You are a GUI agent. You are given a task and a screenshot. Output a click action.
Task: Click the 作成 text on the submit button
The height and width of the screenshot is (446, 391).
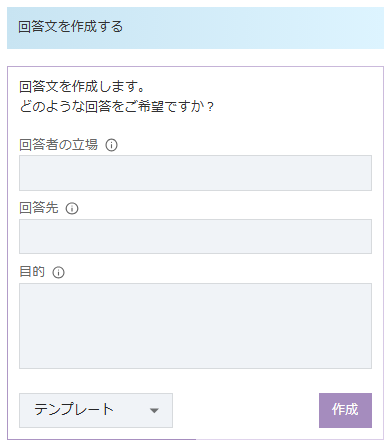pos(345,410)
